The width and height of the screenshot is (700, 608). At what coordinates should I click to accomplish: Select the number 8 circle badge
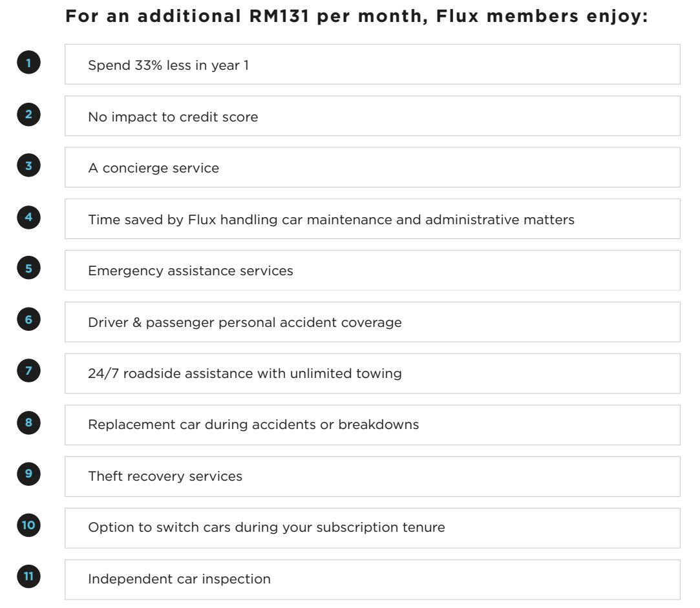(28, 423)
